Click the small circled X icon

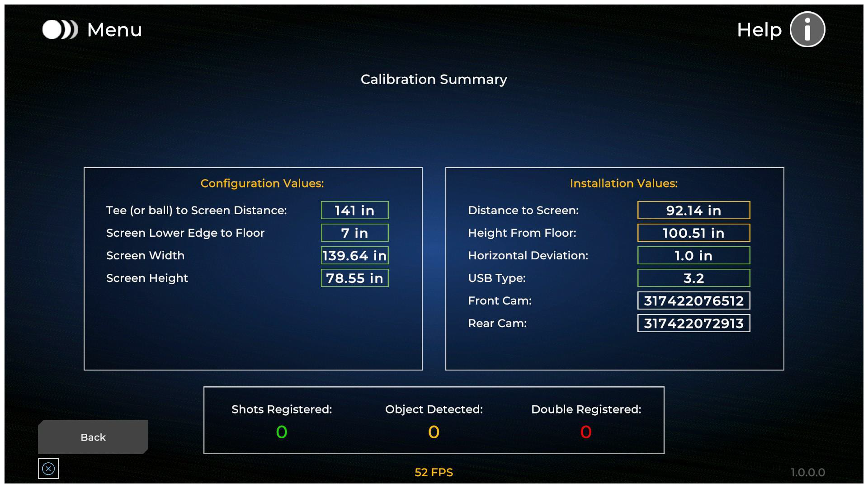tap(48, 469)
